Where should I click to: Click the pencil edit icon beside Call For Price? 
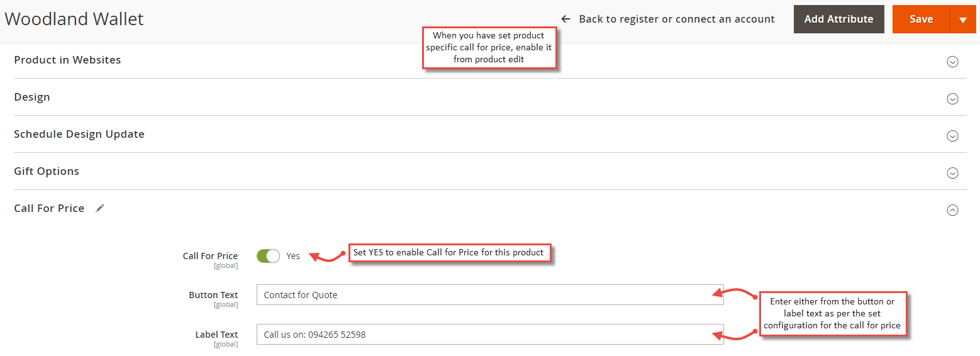coord(100,208)
